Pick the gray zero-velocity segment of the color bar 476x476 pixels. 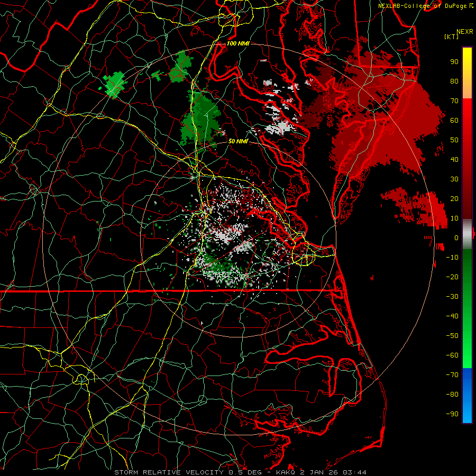point(467,234)
